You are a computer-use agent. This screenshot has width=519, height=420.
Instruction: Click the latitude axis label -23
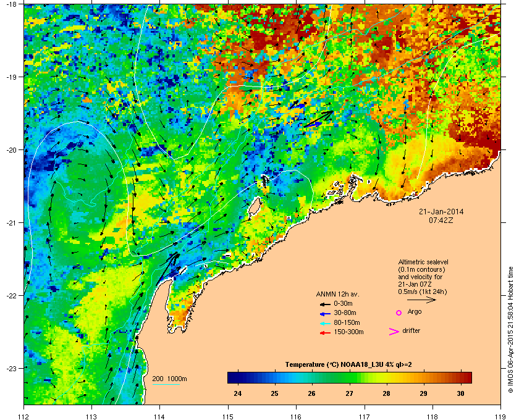[x=11, y=368]
